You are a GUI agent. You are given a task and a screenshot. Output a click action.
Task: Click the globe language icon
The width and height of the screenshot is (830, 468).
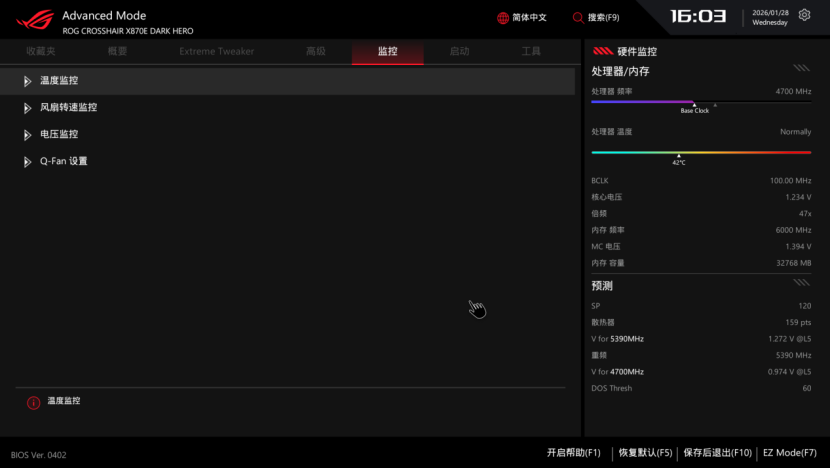[503, 18]
